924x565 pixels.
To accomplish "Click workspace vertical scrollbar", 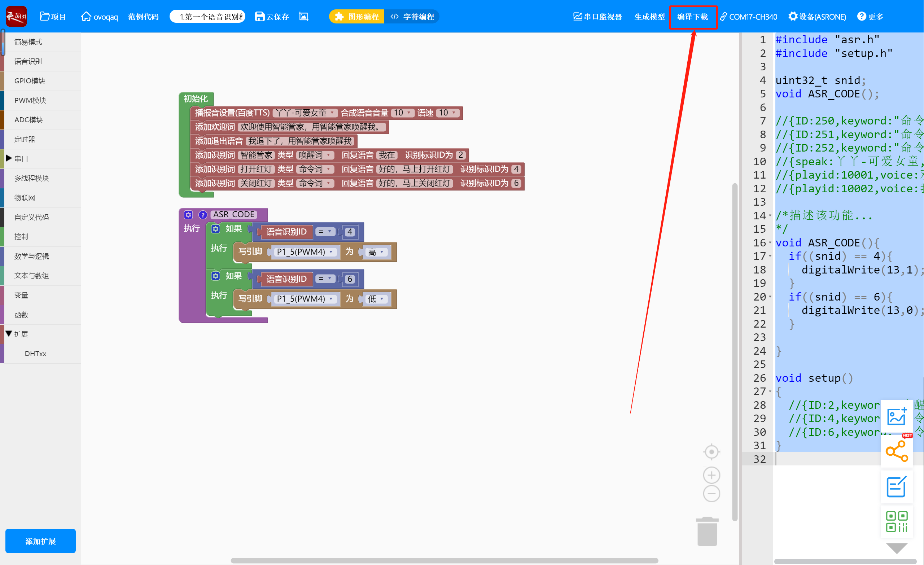I will pyautogui.click(x=735, y=352).
